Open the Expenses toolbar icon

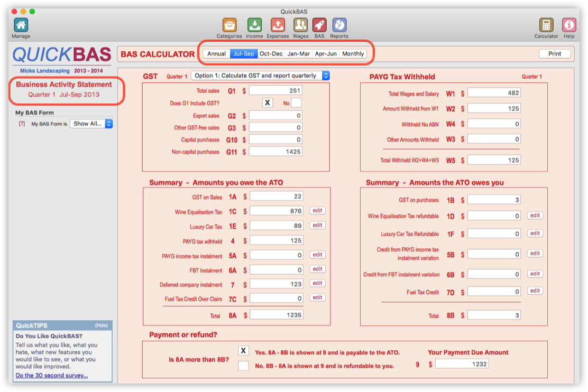tap(278, 25)
